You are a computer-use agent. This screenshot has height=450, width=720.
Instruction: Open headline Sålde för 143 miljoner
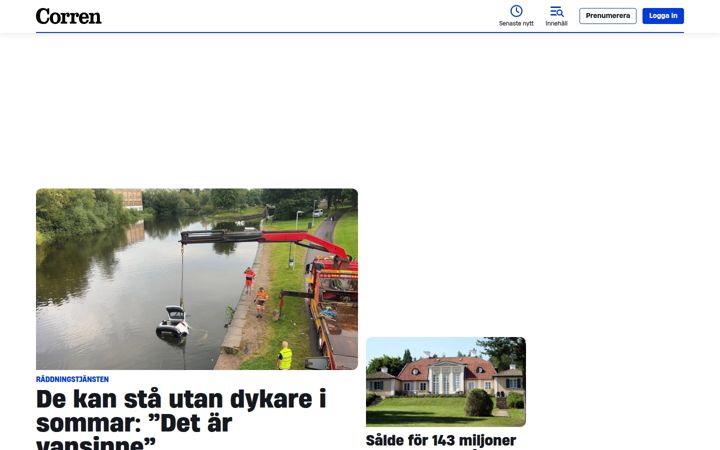(x=441, y=441)
